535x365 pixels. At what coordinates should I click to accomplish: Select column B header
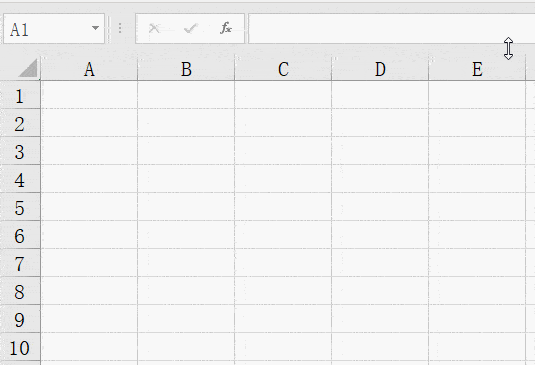186,70
